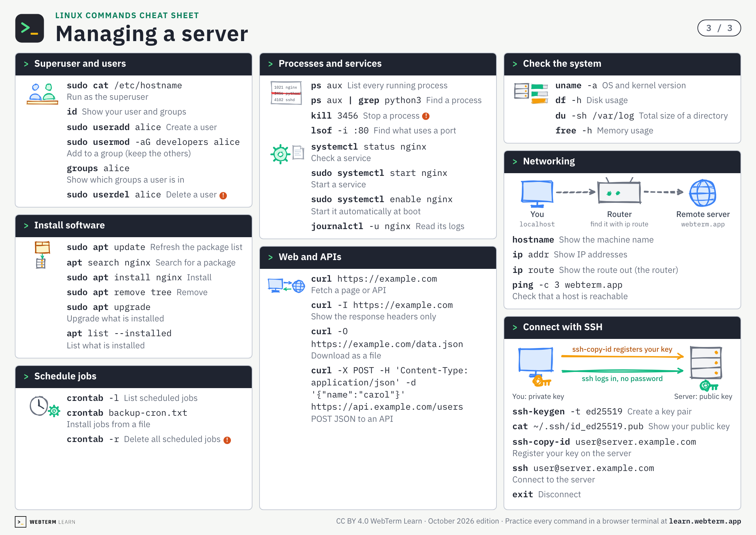Click the groups alice command
Screen dimensions: 756x535
(x=98, y=168)
